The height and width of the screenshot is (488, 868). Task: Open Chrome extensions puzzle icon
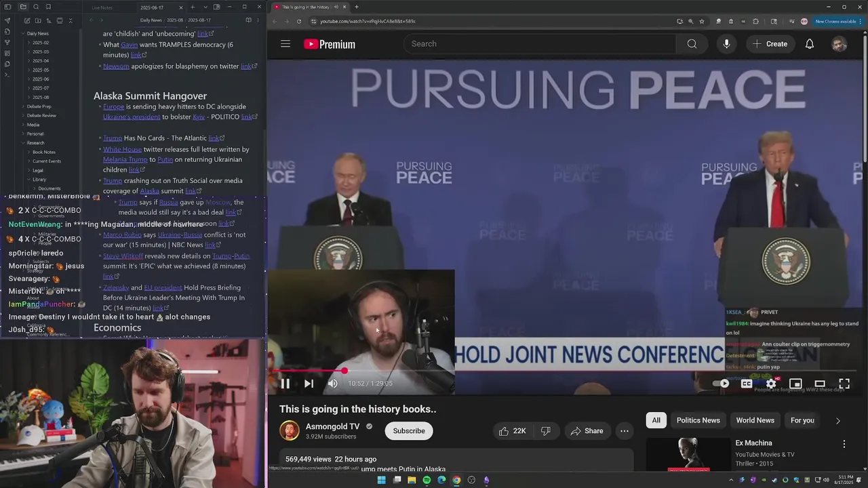click(x=755, y=21)
